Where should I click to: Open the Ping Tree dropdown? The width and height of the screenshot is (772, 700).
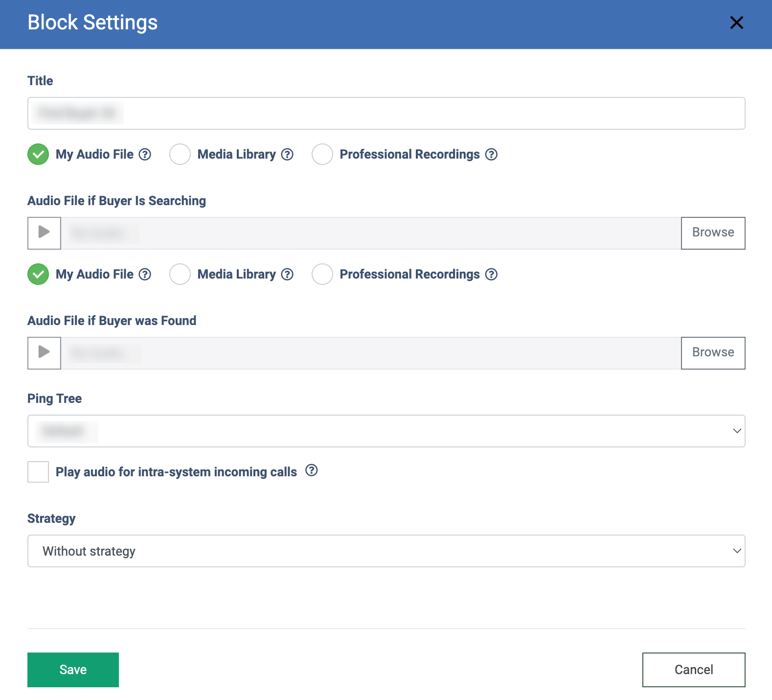pos(386,431)
